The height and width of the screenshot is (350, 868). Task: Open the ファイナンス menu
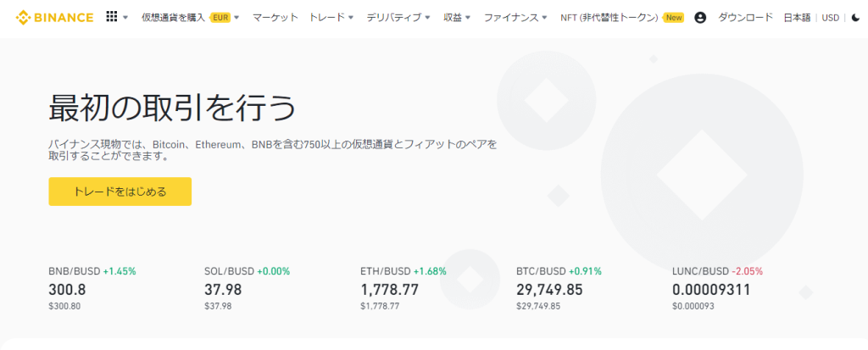coord(515,17)
